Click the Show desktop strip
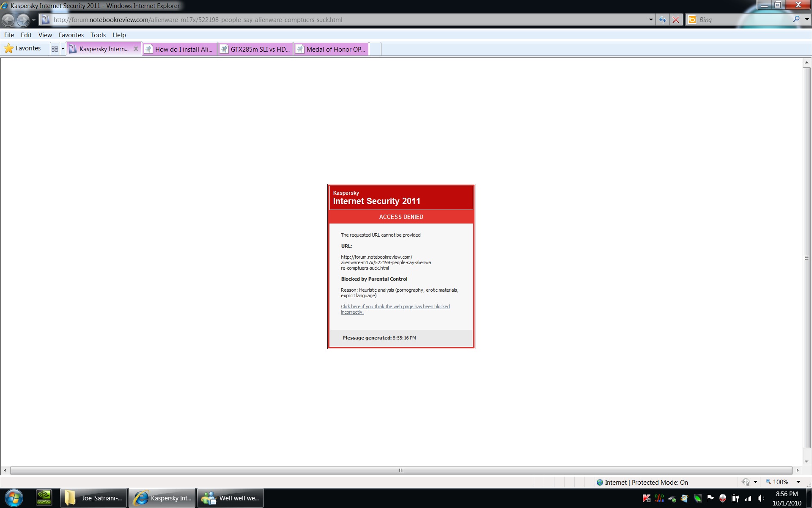Viewport: 812px width, 508px height. point(808,498)
